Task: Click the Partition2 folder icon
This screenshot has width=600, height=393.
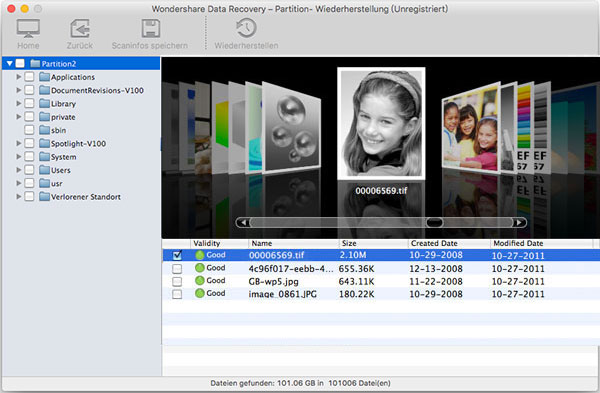Action: [35, 63]
